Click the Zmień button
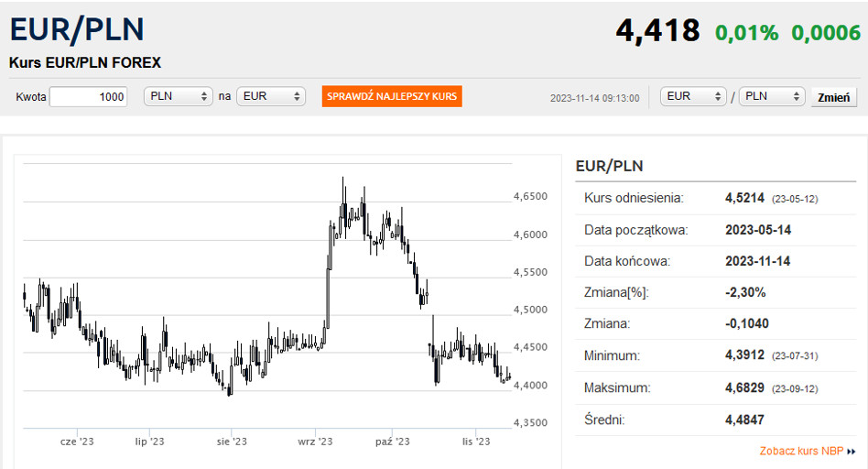This screenshot has width=868, height=469. 833,97
